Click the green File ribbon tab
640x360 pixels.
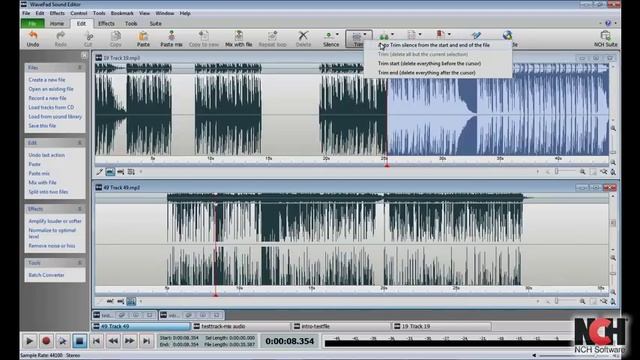tap(32, 24)
